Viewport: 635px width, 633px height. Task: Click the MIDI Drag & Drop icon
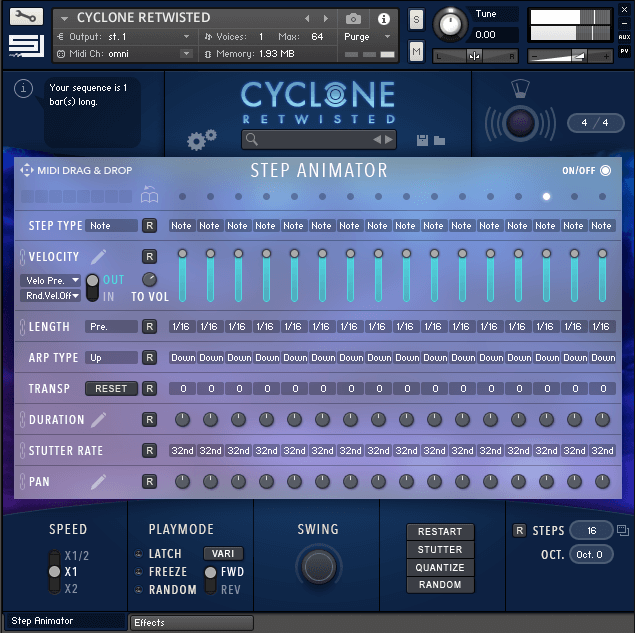tap(27, 171)
